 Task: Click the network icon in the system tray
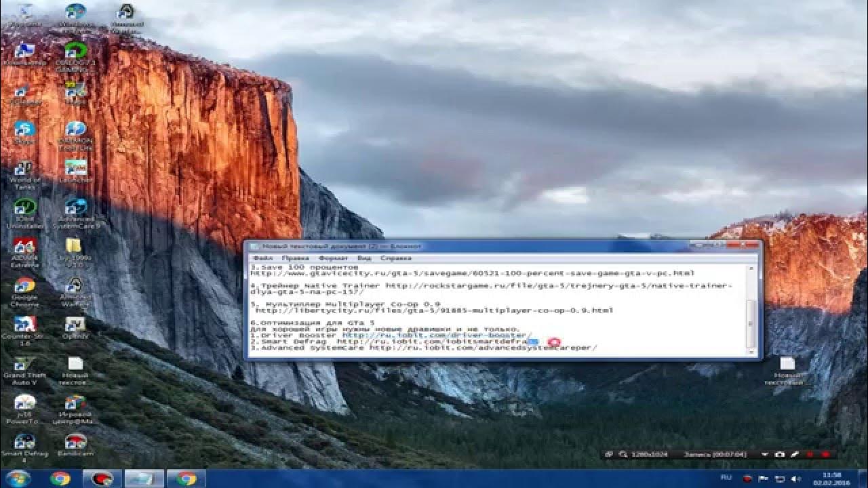778,479
